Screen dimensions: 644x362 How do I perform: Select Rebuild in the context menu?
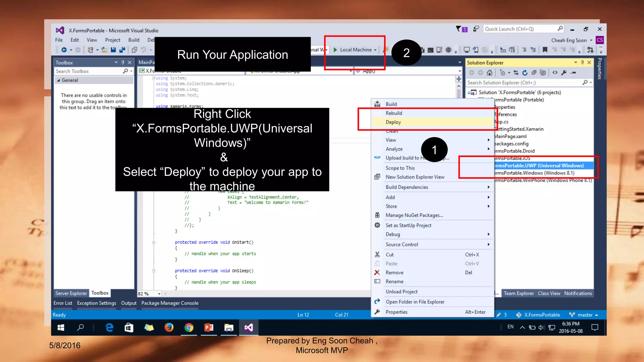pos(433,113)
